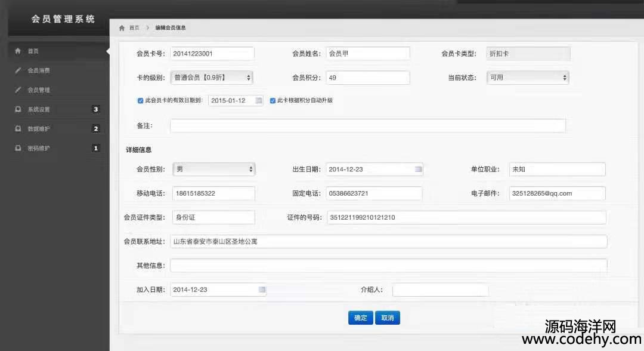Click the 出生日期 date field

pos(374,169)
